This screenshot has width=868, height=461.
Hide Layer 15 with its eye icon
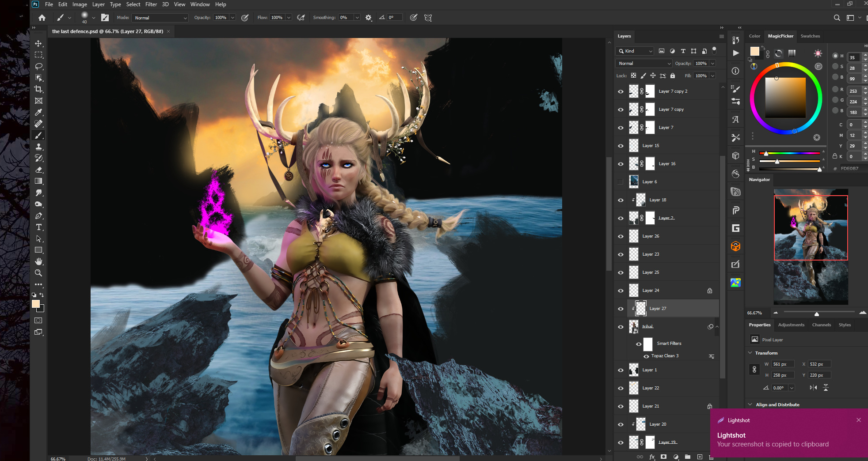tap(621, 146)
